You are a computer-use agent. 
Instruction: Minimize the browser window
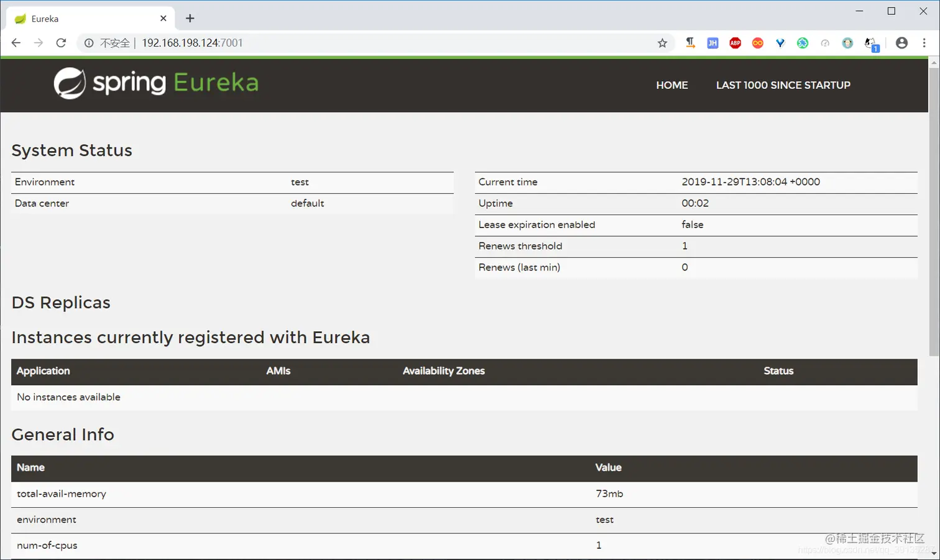pos(859,11)
